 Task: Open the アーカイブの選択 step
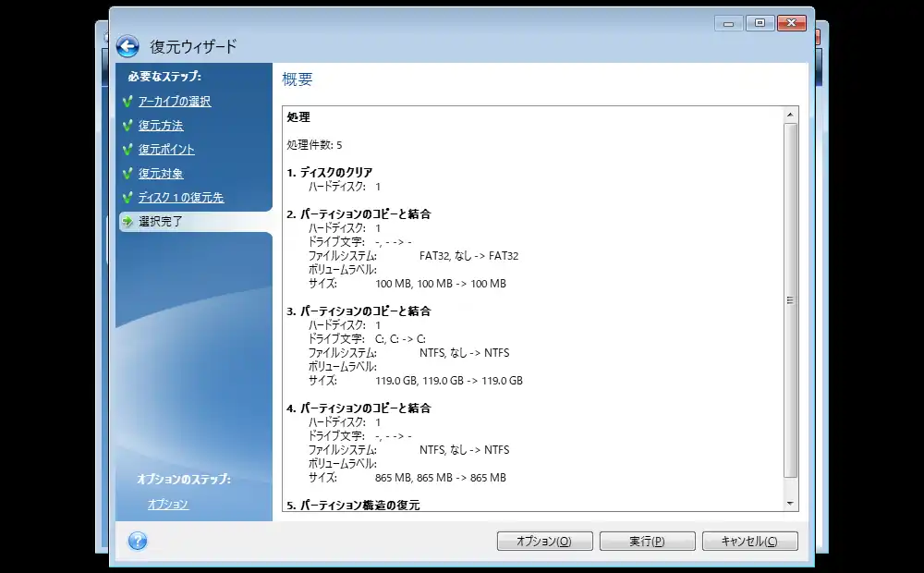pyautogui.click(x=175, y=102)
